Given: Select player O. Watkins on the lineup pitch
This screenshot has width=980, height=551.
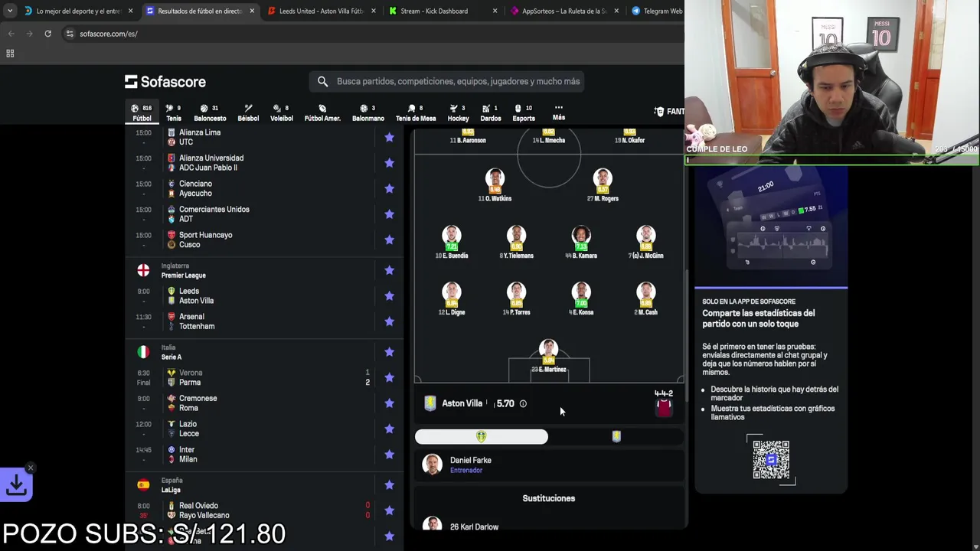Looking at the screenshot, I should 495,185.
